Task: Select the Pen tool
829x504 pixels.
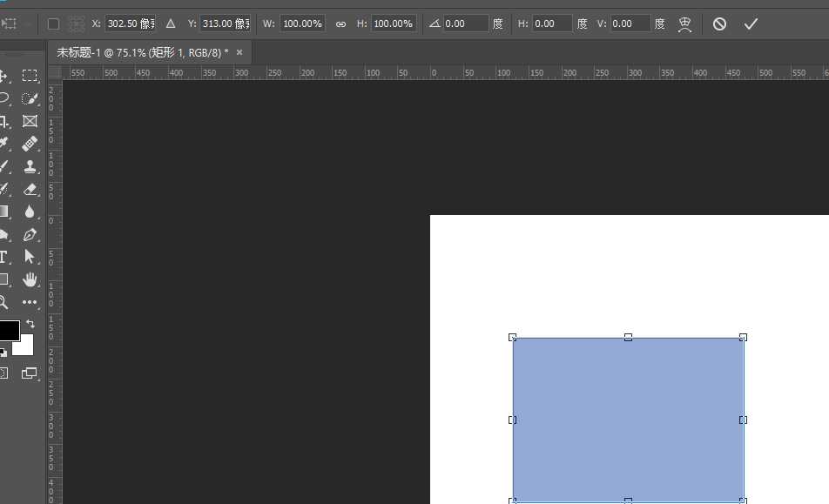Action: pyautogui.click(x=30, y=234)
